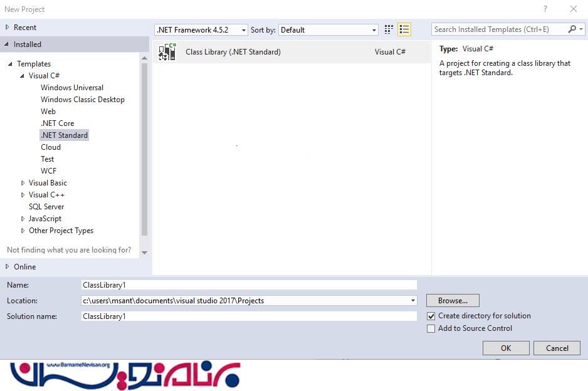Expand the Online section
This screenshot has width=588, height=391.
pyautogui.click(x=7, y=266)
